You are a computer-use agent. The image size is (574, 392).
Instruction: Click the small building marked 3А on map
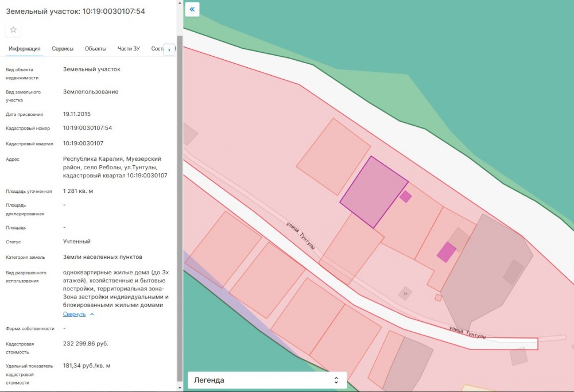pyautogui.click(x=405, y=293)
